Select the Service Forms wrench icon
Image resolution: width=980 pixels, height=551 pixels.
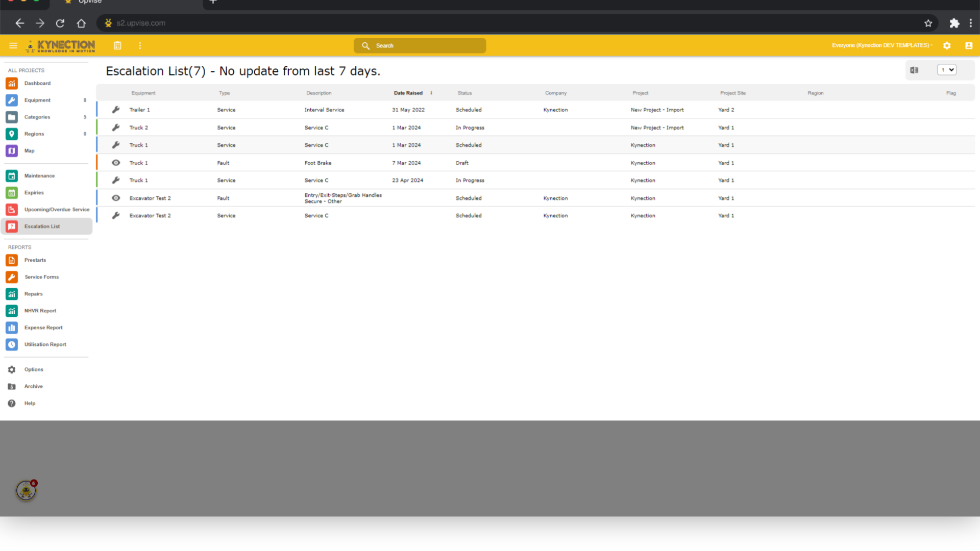coord(11,277)
